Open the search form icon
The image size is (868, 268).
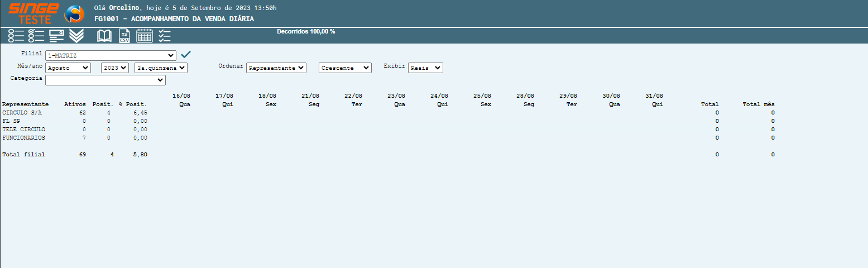point(57,36)
